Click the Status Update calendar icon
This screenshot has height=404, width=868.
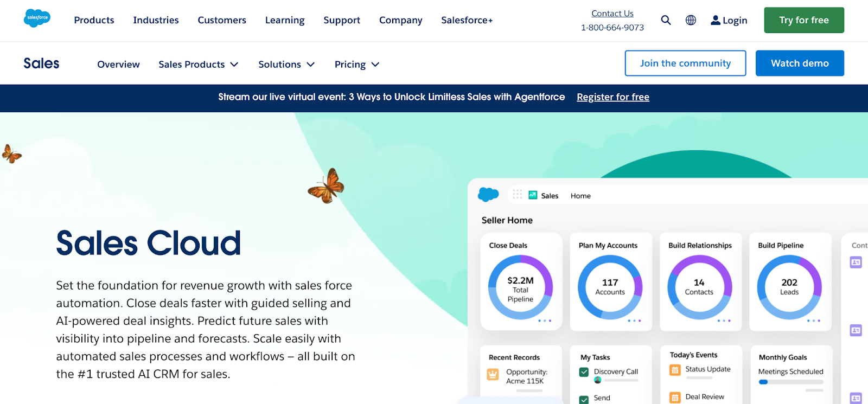click(675, 370)
